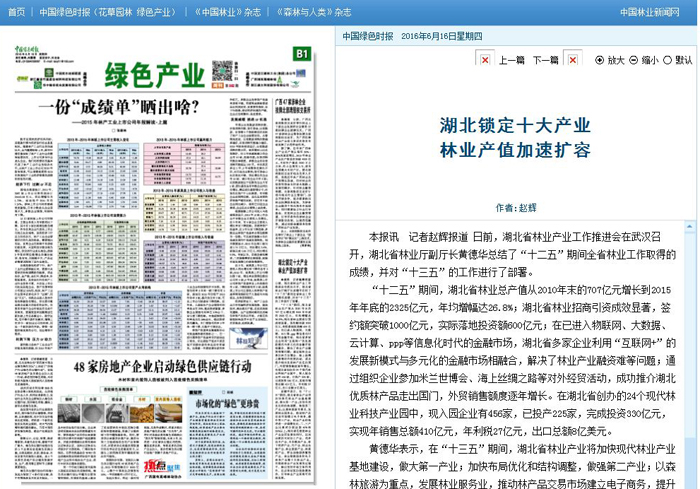Select the 缩小 radio button

634,60
